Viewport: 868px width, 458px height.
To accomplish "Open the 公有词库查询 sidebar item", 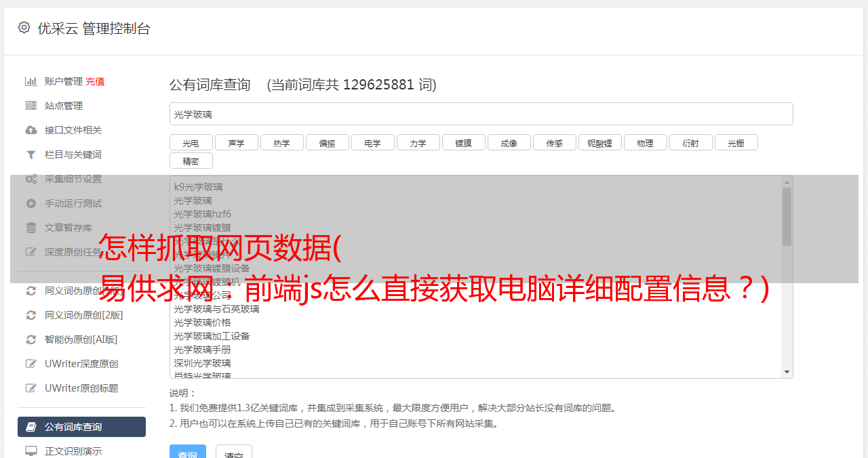I will (x=81, y=427).
